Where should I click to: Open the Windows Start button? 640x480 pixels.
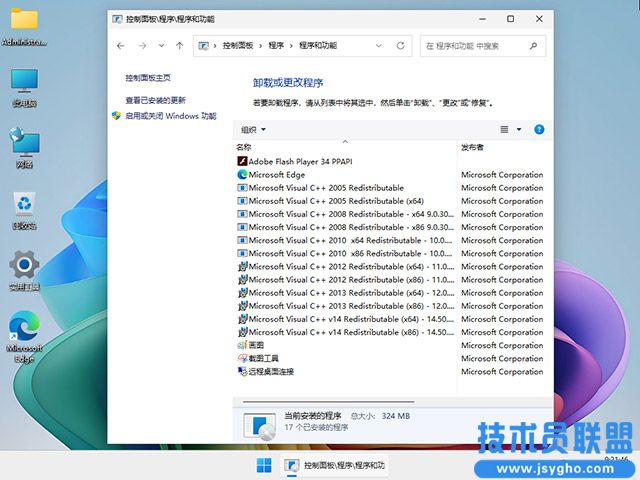click(264, 465)
